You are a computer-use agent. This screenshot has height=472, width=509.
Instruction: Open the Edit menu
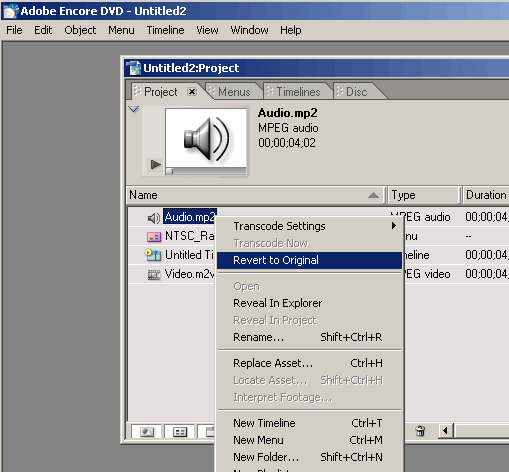point(43,30)
